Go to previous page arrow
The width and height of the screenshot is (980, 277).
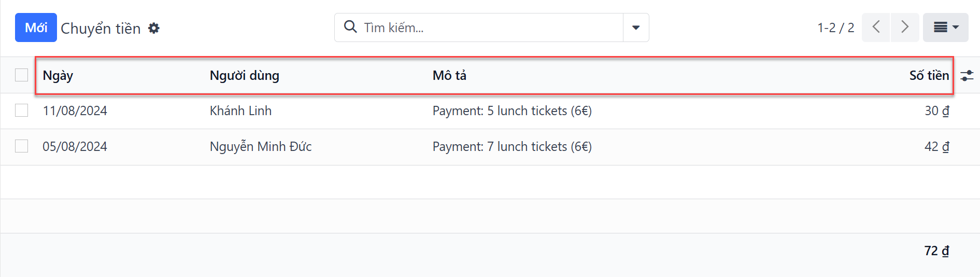(x=876, y=27)
